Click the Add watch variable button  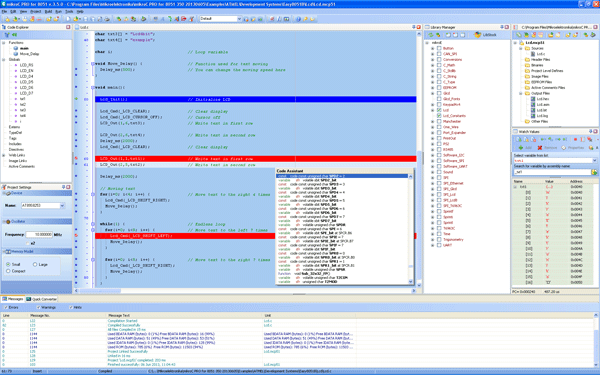click(x=525, y=148)
